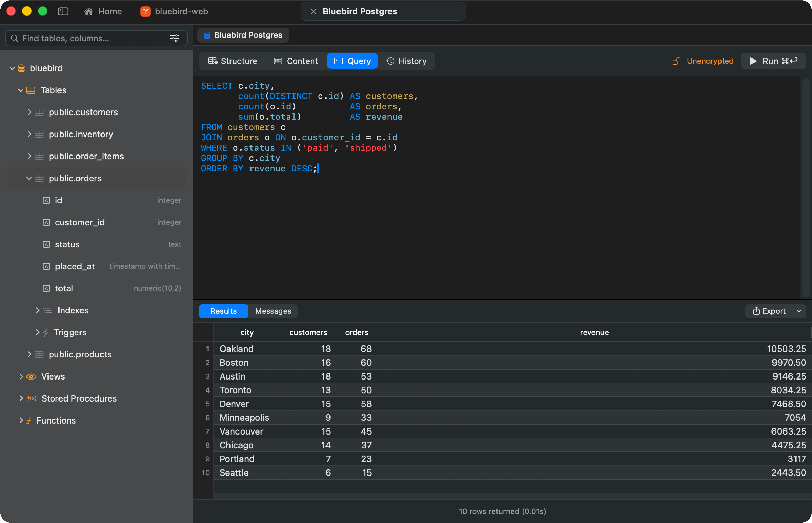This screenshot has height=523, width=812.
Task: Collapse the bluebird database node
Action: click(12, 68)
